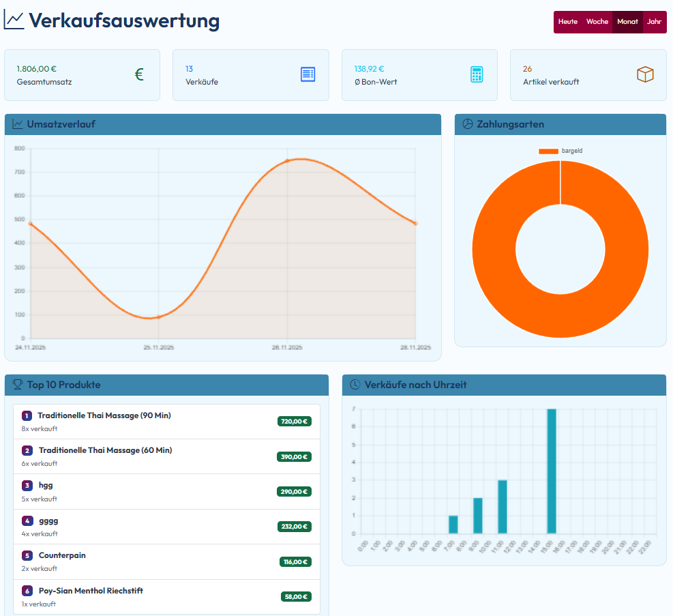This screenshot has width=673, height=616.
Task: Click the calculator icon on the Bon-Wert card
Action: click(x=477, y=75)
